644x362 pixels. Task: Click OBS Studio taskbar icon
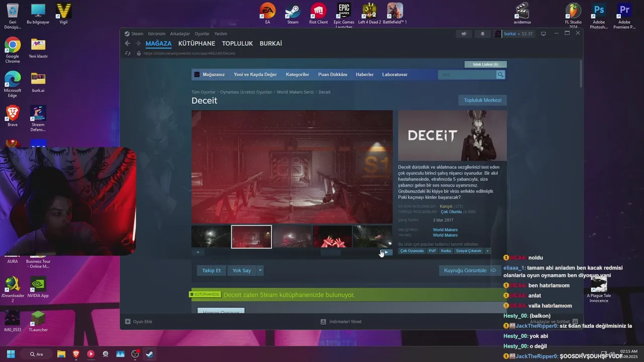coord(135,354)
